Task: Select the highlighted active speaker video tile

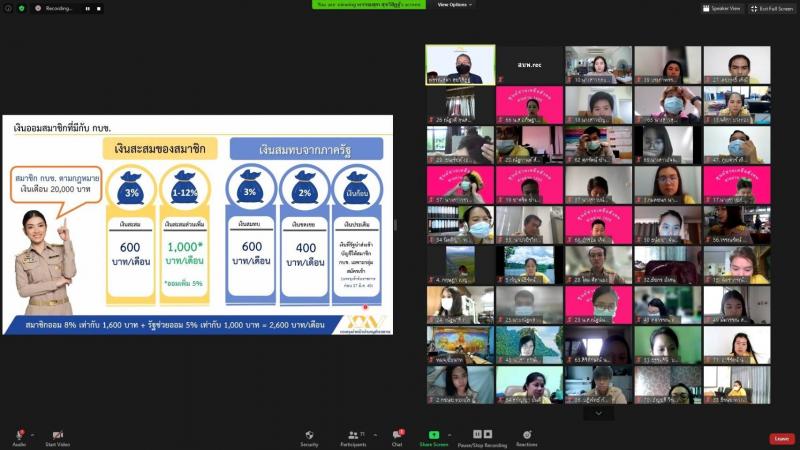Action: (460, 65)
